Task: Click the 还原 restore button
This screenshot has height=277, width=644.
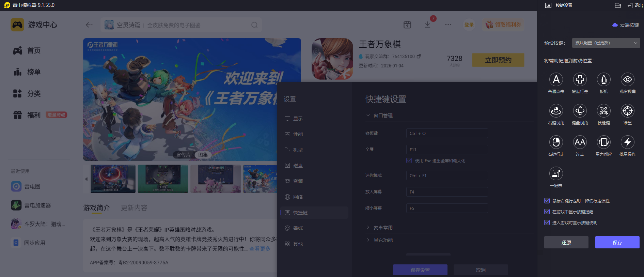Action: [566, 242]
